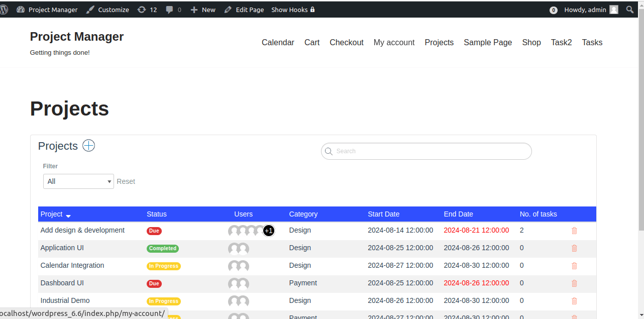Click user avatars in Dashboard UI row
The image size is (644, 319).
[x=239, y=284]
